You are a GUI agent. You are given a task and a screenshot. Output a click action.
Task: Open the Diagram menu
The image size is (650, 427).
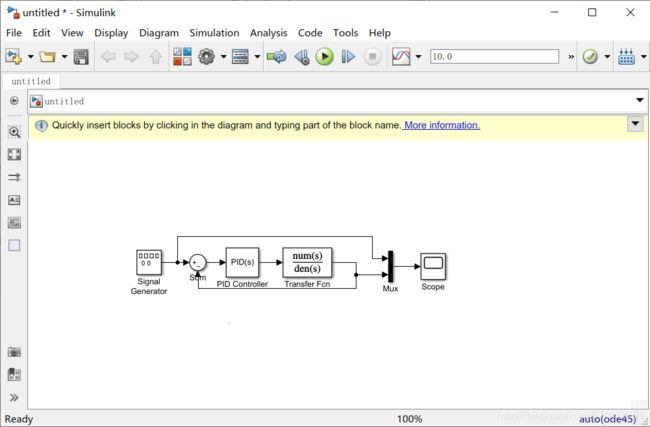tap(159, 33)
